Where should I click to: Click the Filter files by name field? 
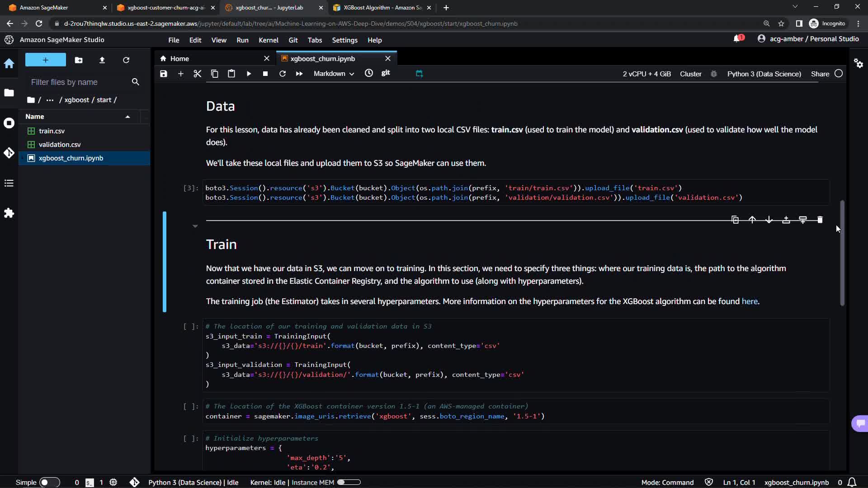coord(78,82)
